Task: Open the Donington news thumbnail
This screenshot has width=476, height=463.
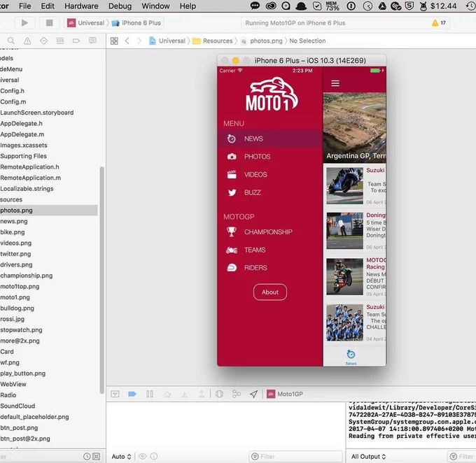Action: tap(344, 231)
